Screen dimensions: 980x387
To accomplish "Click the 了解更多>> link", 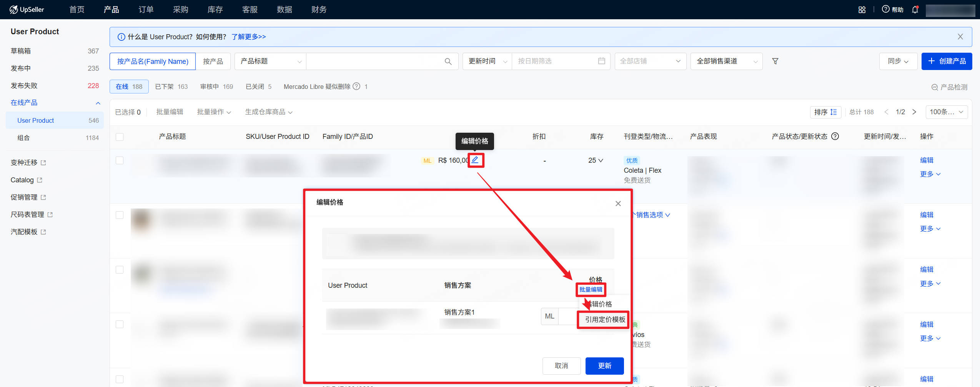I will click(x=249, y=37).
